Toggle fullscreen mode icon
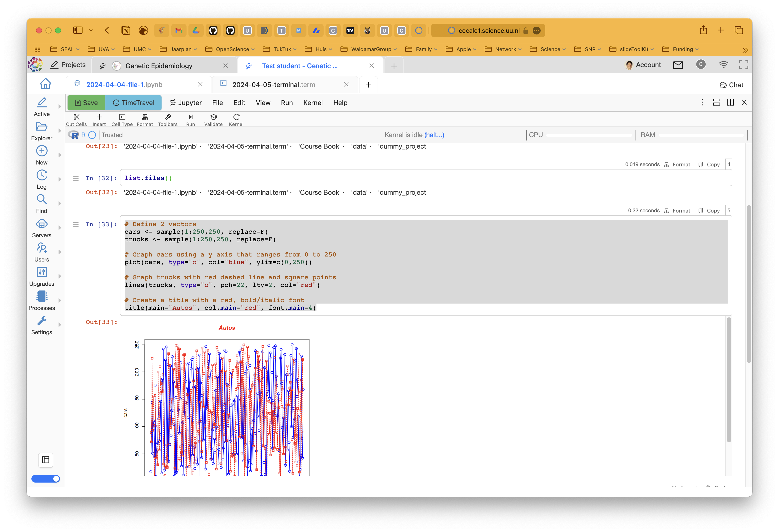 point(744,65)
